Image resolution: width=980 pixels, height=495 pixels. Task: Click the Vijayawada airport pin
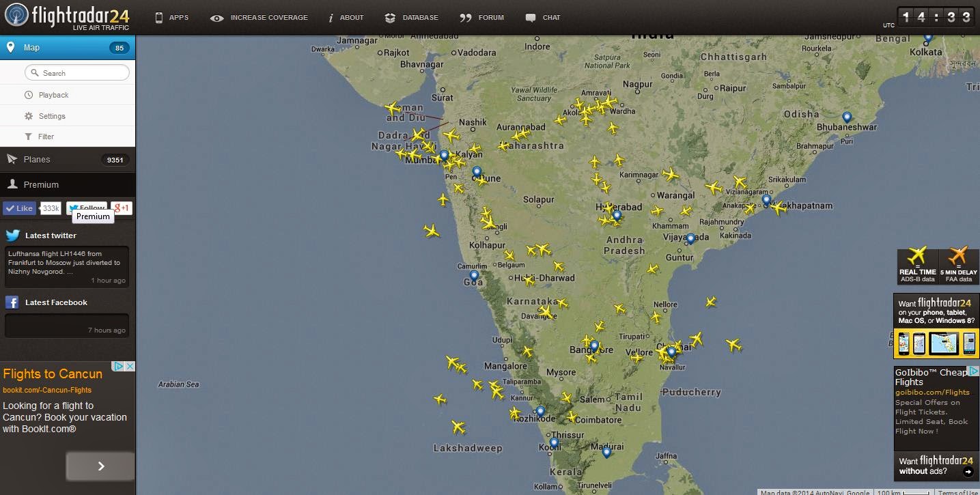[x=690, y=239]
